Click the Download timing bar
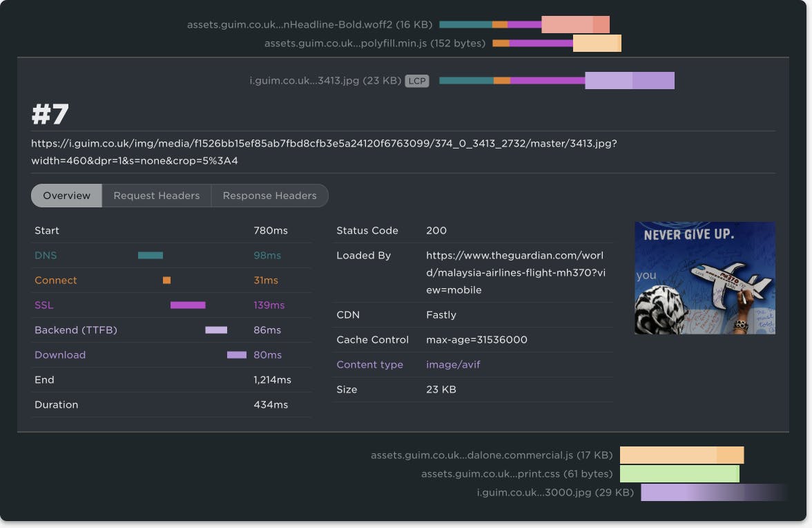Image resolution: width=812 pixels, height=528 pixels. point(237,355)
